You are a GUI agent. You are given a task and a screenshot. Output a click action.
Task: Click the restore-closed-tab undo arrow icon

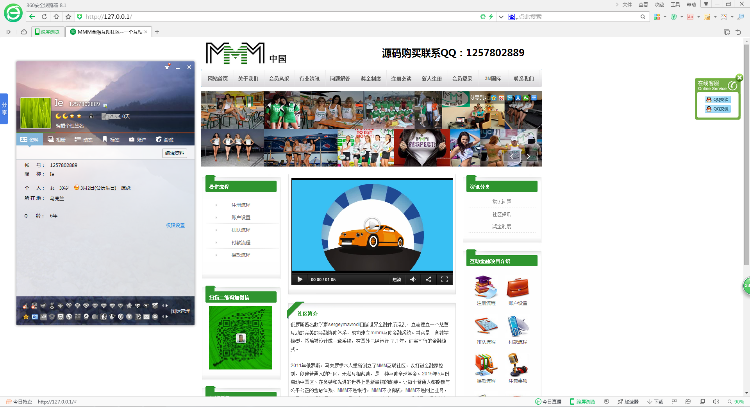click(x=739, y=32)
